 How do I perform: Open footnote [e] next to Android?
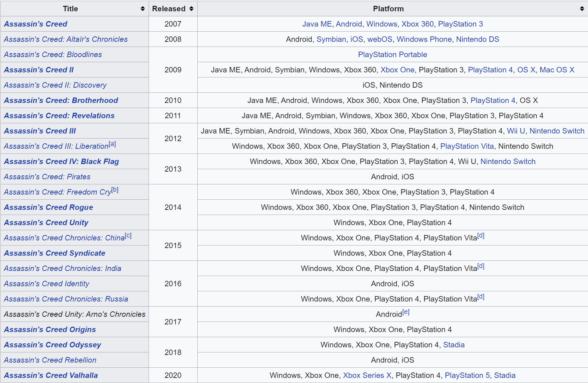pos(406,312)
